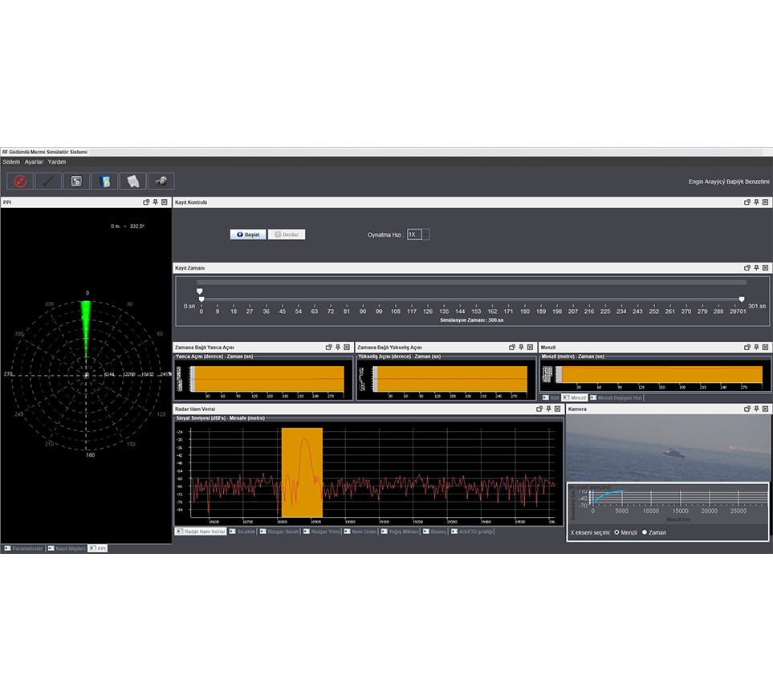Click the record settings toolbar icon
Image resolution: width=773 pixels, height=700 pixels.
pos(76,181)
